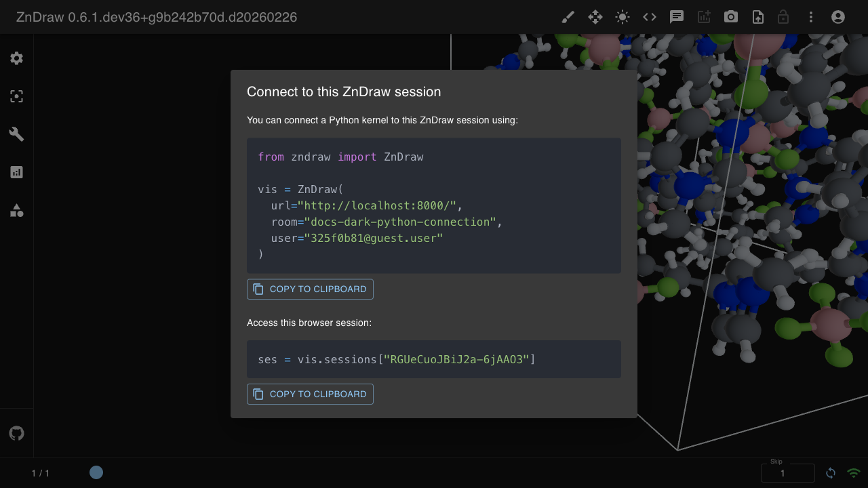Toggle frame looping with the refresh icon
This screenshot has height=488, width=868.
point(831,472)
